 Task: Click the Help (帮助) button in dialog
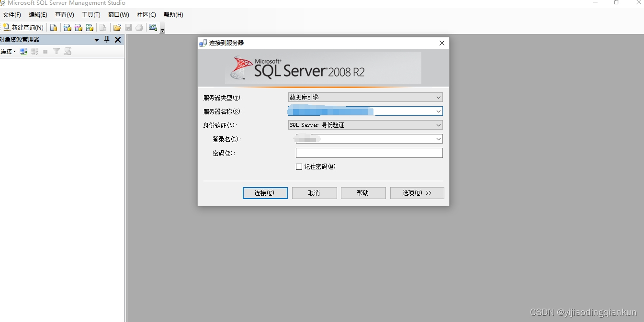[363, 193]
